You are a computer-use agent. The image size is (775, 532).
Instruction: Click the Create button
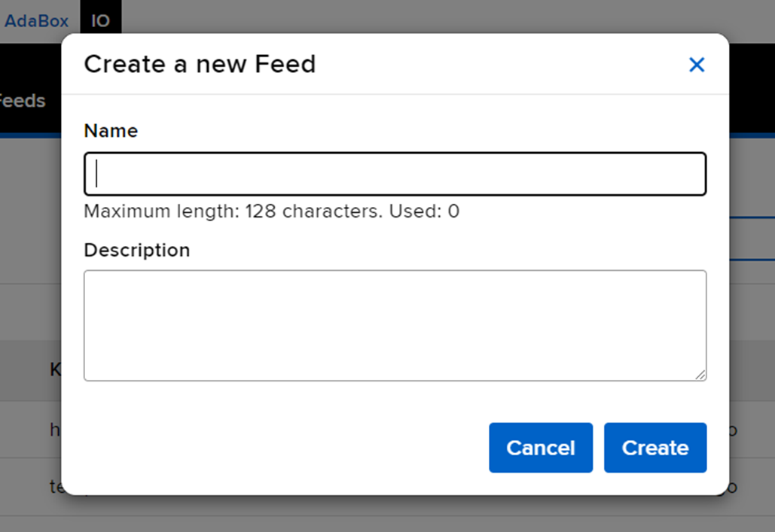tap(654, 448)
